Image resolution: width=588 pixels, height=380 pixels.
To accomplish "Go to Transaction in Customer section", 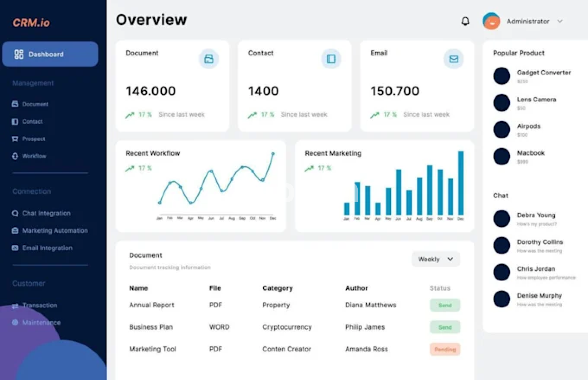I will pyautogui.click(x=40, y=305).
